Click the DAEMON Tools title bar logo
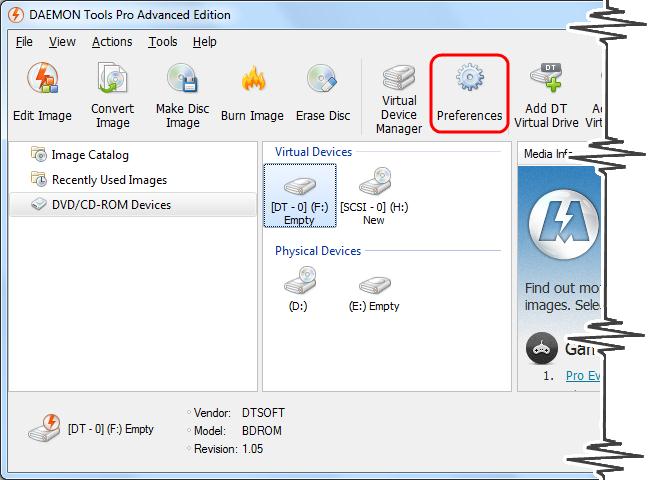 pos(16,15)
